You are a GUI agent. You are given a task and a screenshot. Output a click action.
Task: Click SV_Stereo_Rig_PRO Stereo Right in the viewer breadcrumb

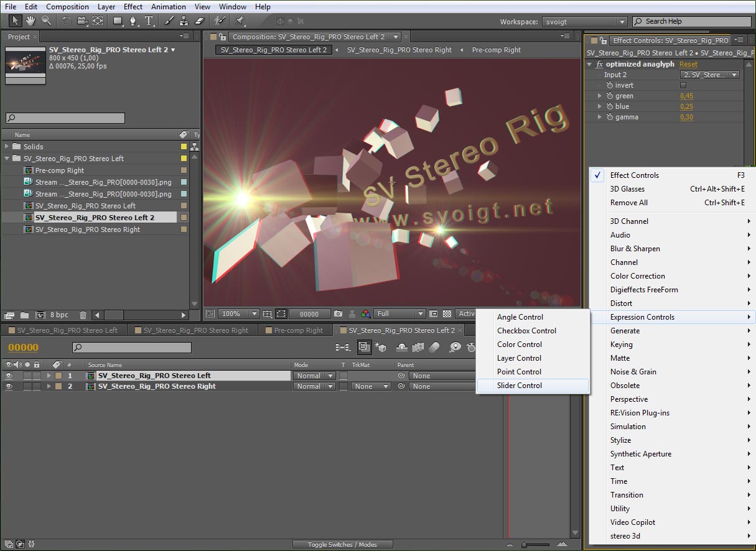[399, 50]
